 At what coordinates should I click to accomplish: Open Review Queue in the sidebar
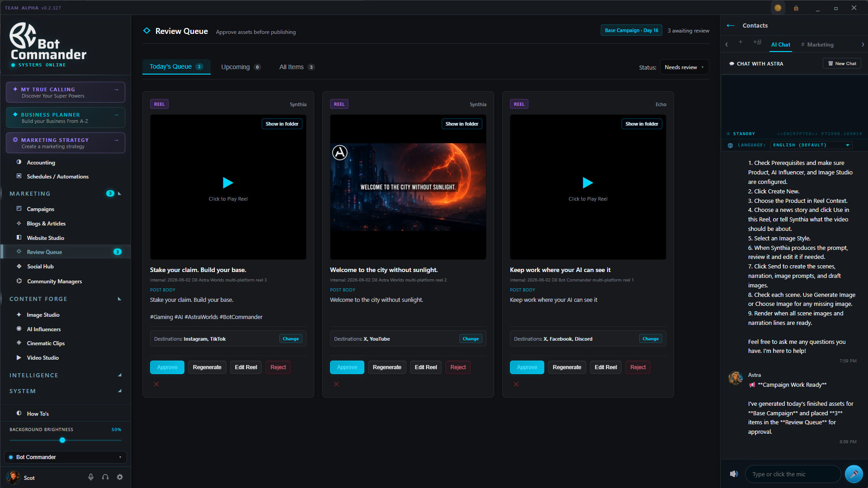tap(66, 252)
